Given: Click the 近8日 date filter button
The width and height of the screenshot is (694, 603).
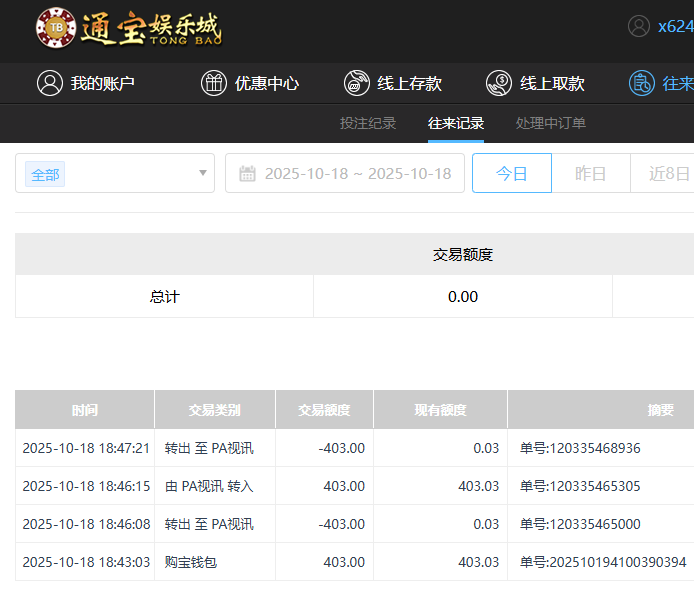Looking at the screenshot, I should [668, 173].
